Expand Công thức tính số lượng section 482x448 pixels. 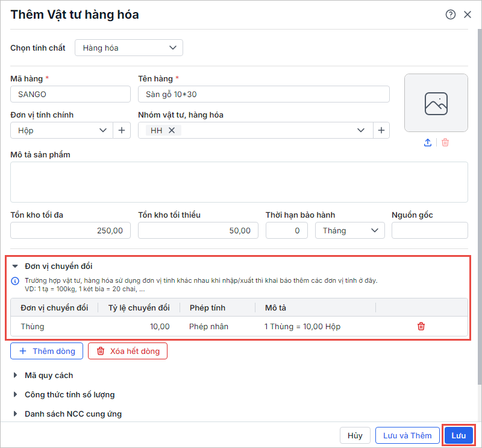tap(16, 395)
